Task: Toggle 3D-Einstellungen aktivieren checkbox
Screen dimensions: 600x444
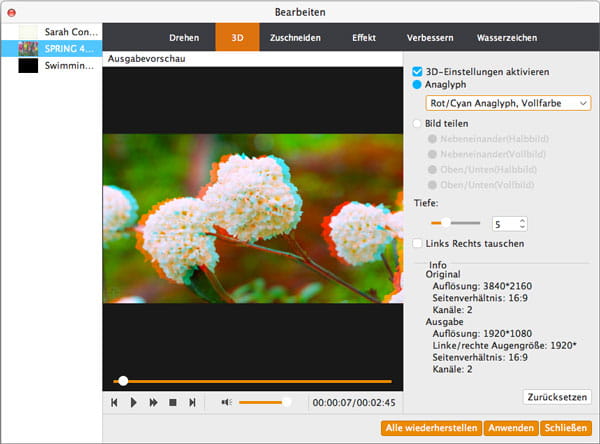Action: pos(417,72)
